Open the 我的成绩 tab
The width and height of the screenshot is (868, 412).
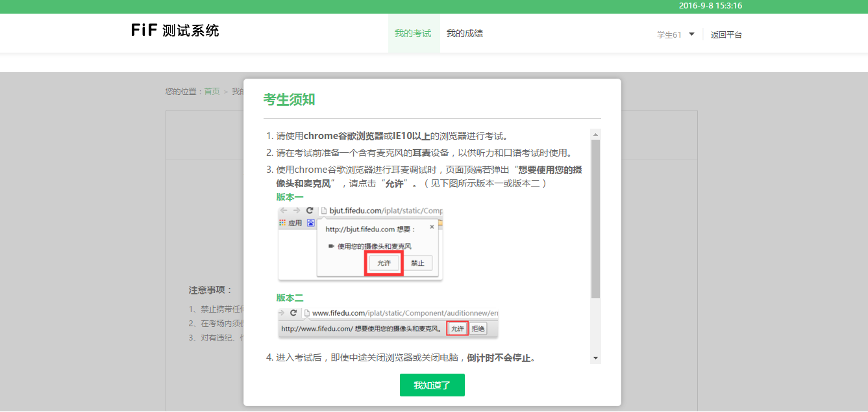464,33
